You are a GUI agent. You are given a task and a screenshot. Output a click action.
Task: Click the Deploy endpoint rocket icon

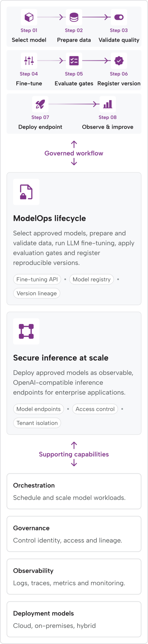coord(40,104)
